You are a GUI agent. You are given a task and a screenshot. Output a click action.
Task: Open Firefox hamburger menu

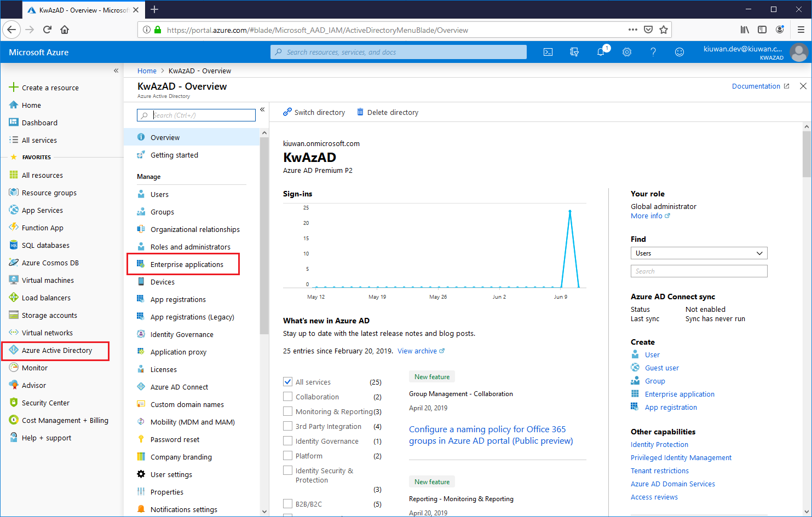(x=801, y=30)
